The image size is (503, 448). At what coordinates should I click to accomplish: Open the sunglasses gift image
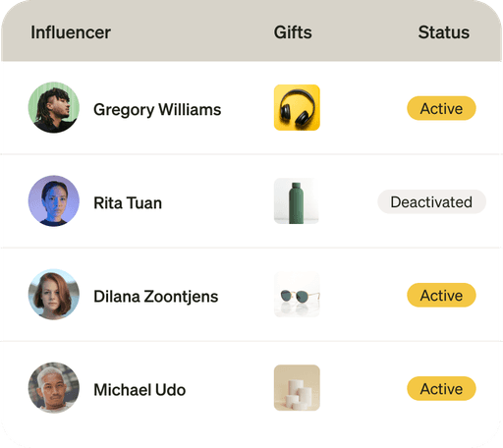(297, 295)
